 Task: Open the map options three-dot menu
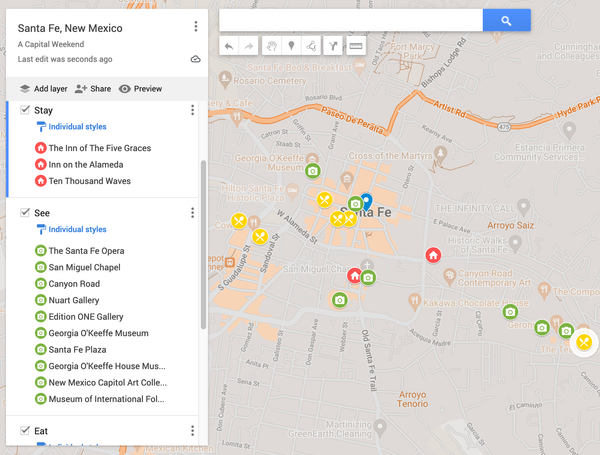tap(196, 26)
